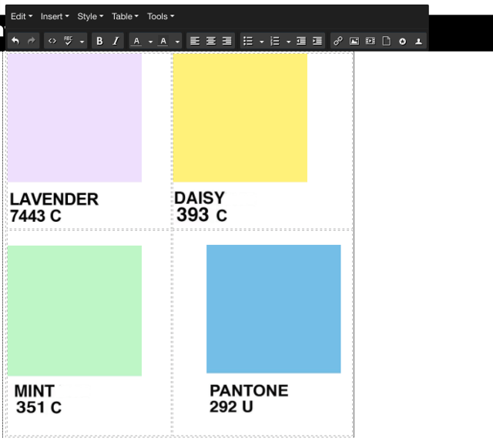Viewport: 493px width, 448px height.
Task: Open the numbered list style dropdown
Action: coord(288,41)
